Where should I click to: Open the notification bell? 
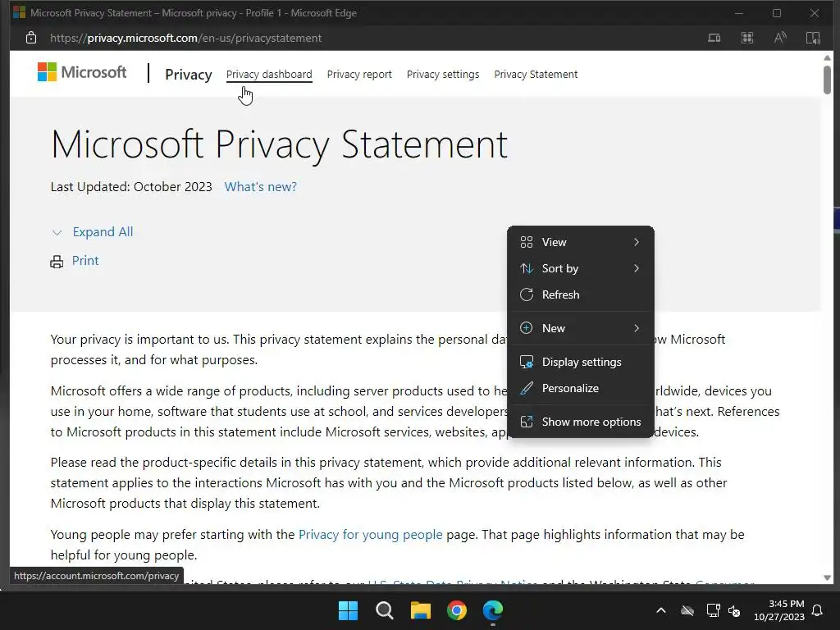point(818,610)
